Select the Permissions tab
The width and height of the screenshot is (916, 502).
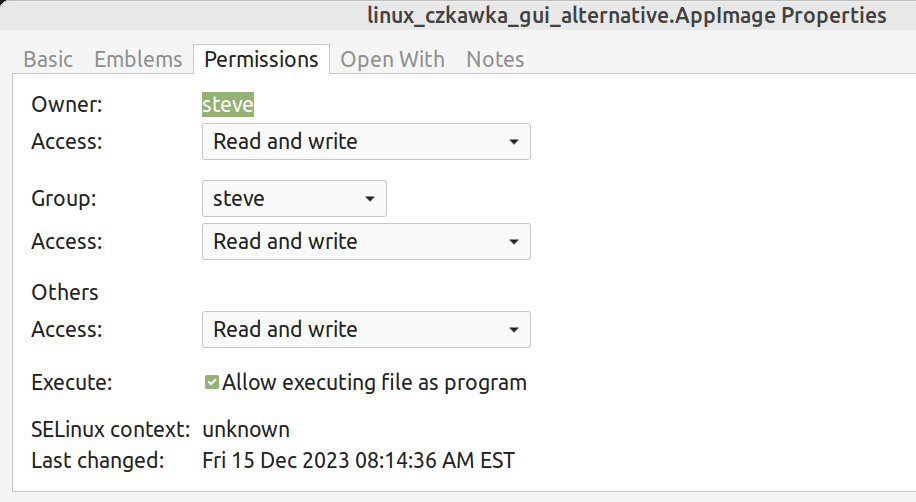tap(261, 59)
